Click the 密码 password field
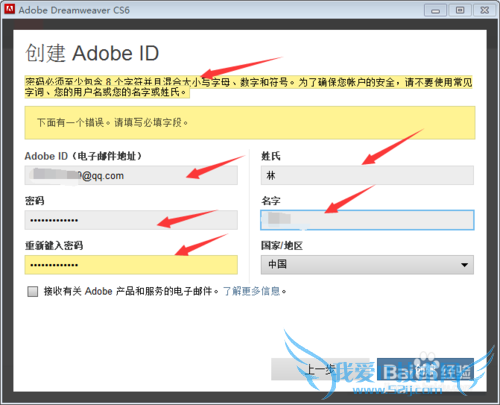 [131, 220]
